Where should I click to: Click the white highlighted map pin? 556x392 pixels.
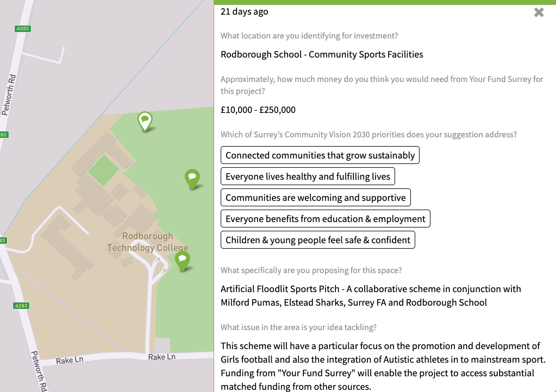coord(145,121)
